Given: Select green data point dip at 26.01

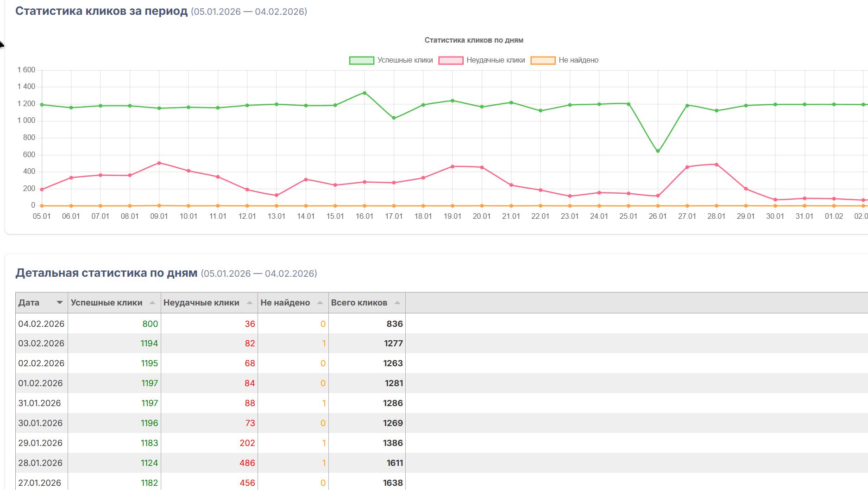Looking at the screenshot, I should coord(658,151).
